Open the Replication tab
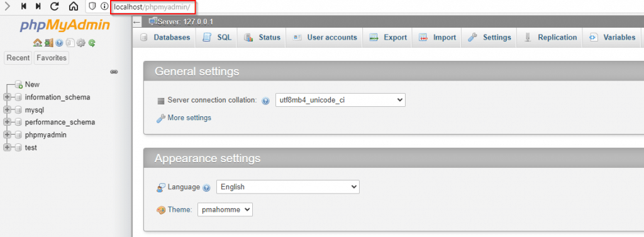The height and width of the screenshot is (237, 644). point(550,37)
